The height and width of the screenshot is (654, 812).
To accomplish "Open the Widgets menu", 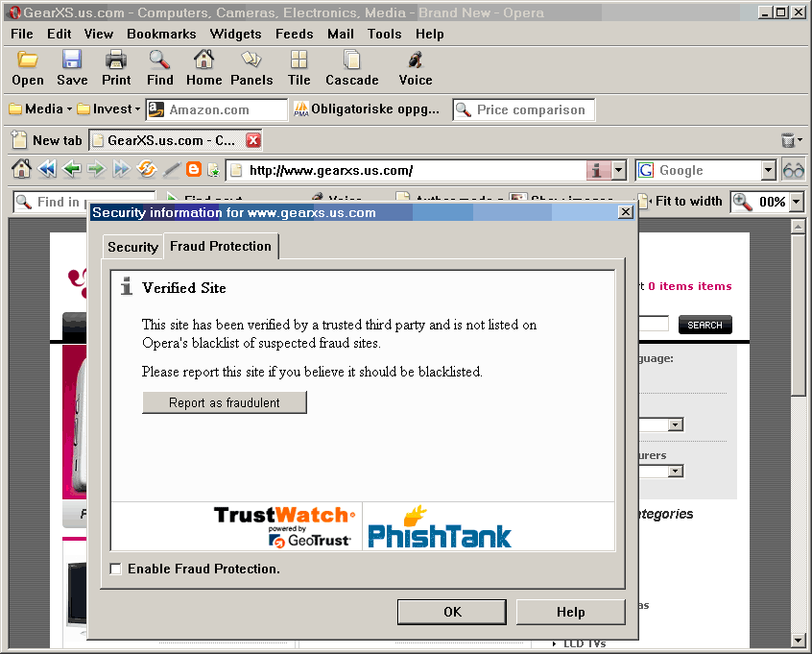I will coord(235,35).
